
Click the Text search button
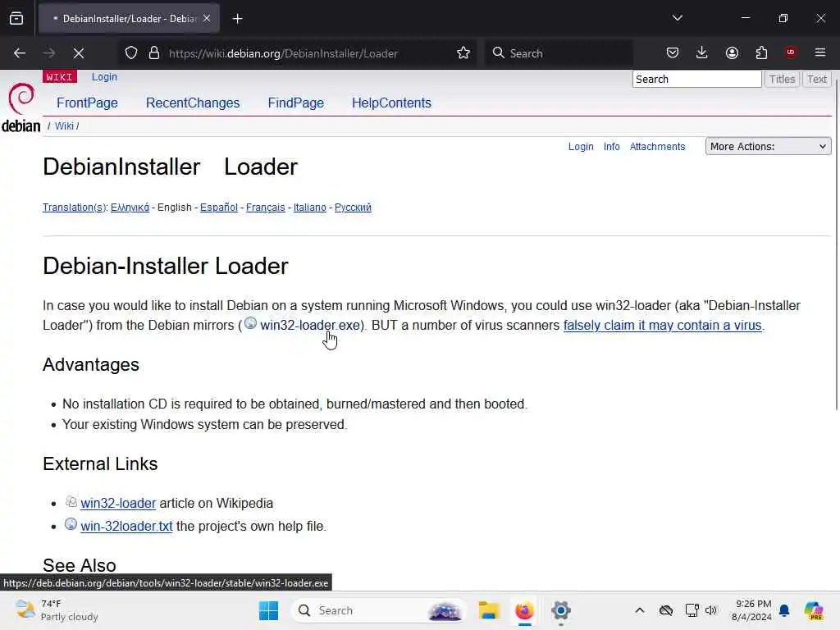tap(816, 79)
